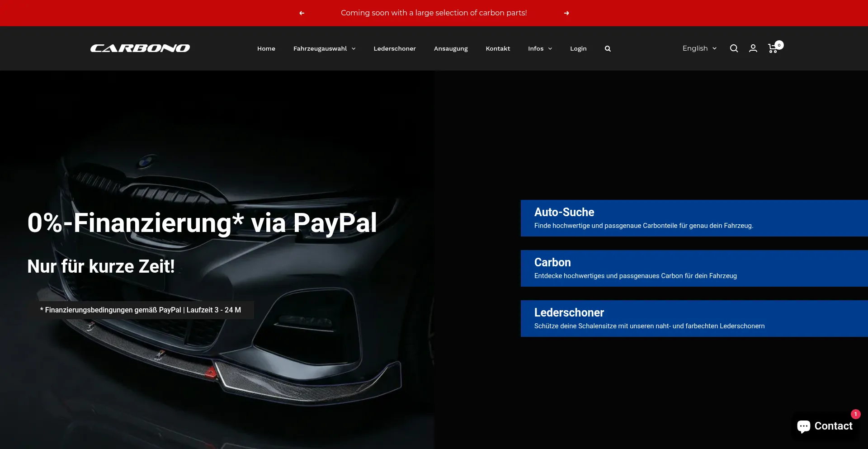Screen dimensions: 868x449
Task: Open the Auto-Suche banner
Action: 694,218
